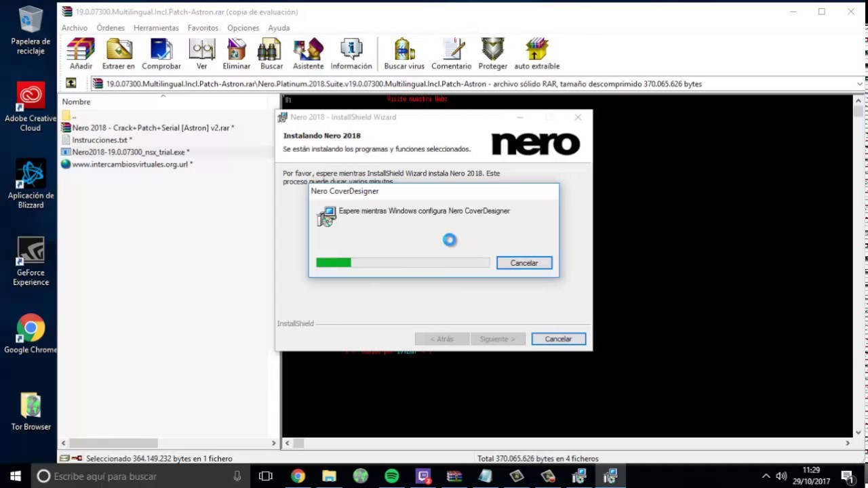Open Tor Browser desktop shortcut
This screenshot has width=868, height=488.
click(31, 411)
